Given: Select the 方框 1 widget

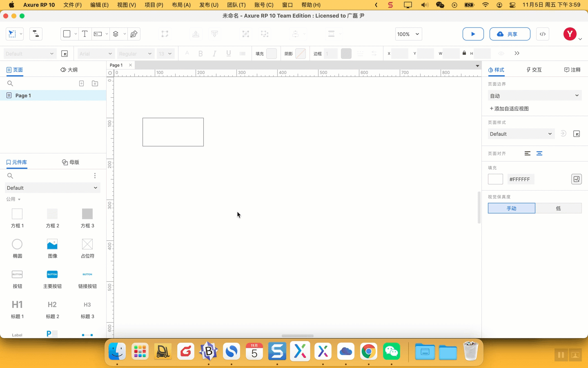Looking at the screenshot, I should pyautogui.click(x=17, y=218).
